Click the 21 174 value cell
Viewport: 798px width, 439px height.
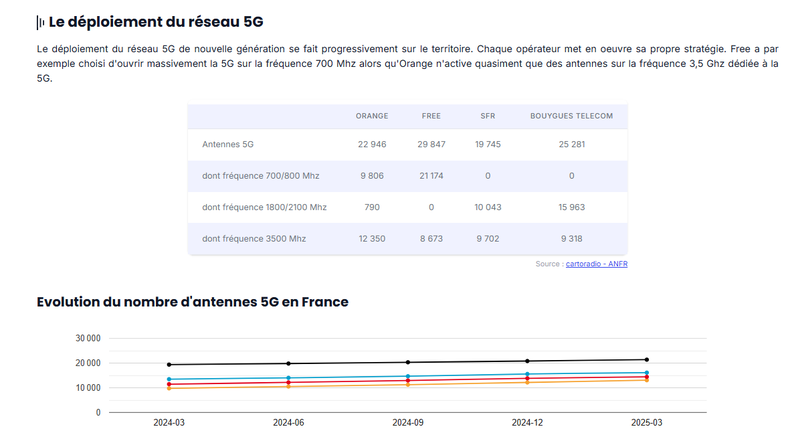[x=431, y=176]
